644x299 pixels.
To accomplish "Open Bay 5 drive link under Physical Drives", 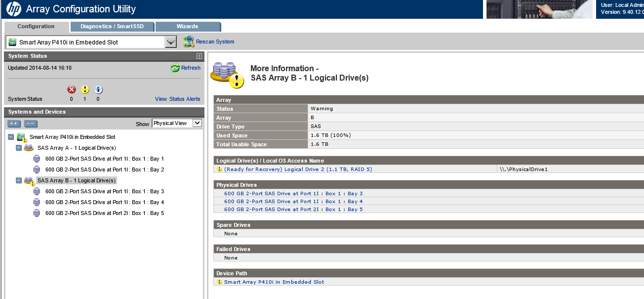I will point(293,209).
